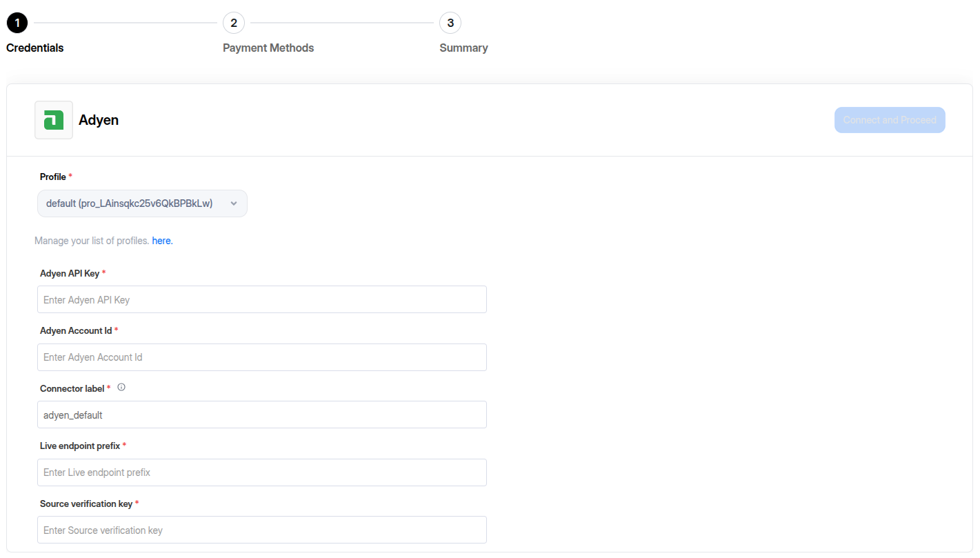This screenshot has height=558, width=980.
Task: Click the 'Connector label' field label
Action: [x=72, y=388]
